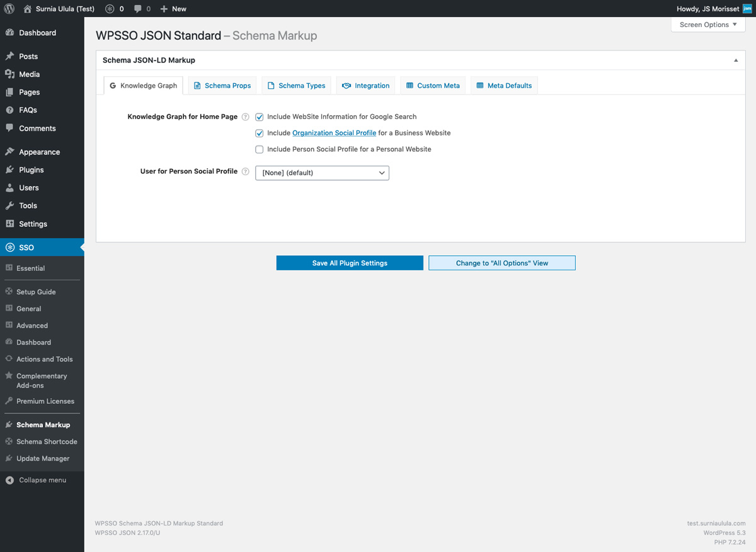This screenshot has height=552, width=756.
Task: Open the Custom Meta tab
Action: point(433,86)
